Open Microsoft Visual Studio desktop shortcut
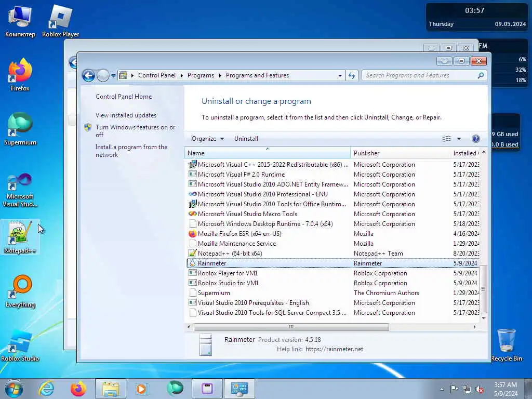The image size is (532, 399). pos(20,190)
